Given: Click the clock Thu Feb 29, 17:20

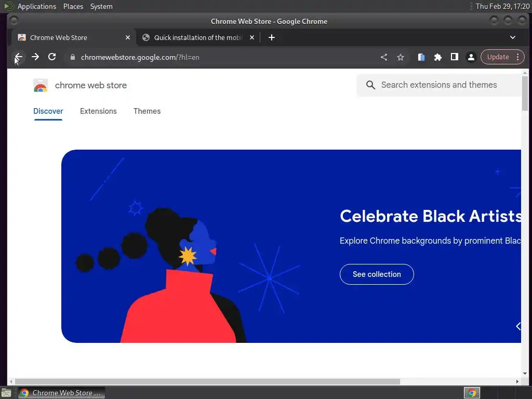Looking at the screenshot, I should tap(502, 6).
